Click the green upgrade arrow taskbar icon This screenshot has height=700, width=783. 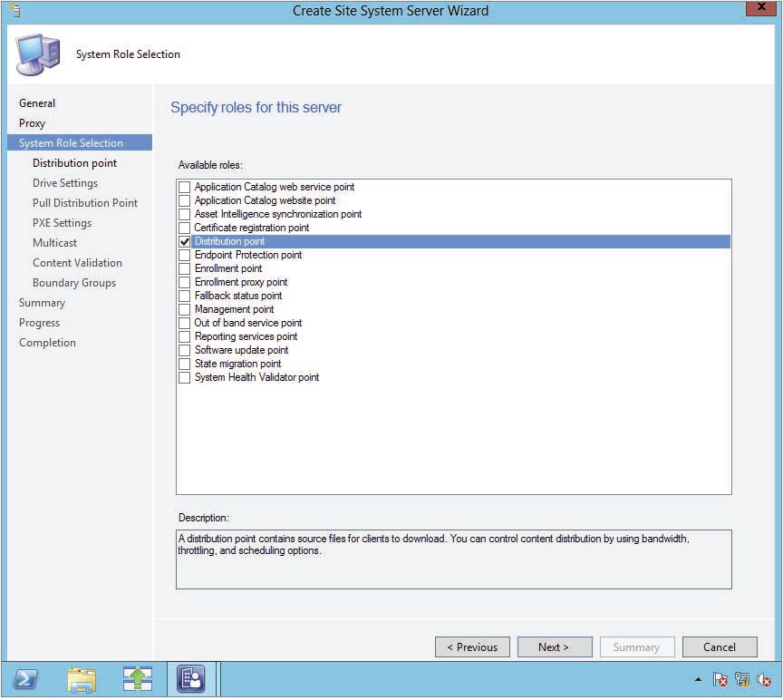tap(136, 678)
